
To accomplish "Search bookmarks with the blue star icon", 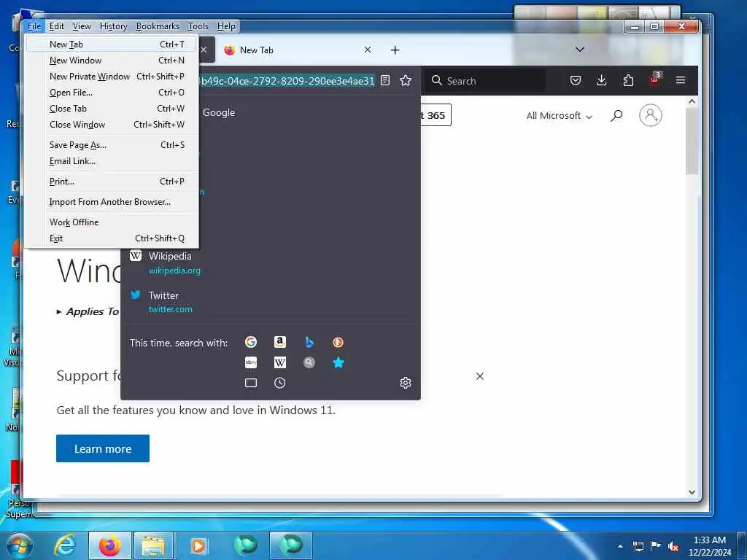I will [338, 362].
